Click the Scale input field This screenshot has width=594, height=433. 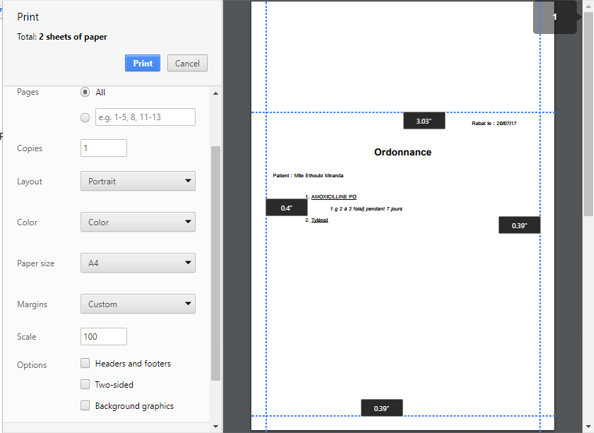[103, 336]
